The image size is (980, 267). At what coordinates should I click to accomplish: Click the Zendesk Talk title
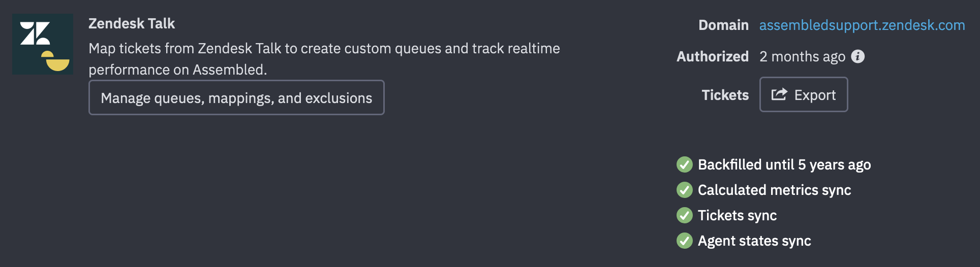click(x=132, y=23)
